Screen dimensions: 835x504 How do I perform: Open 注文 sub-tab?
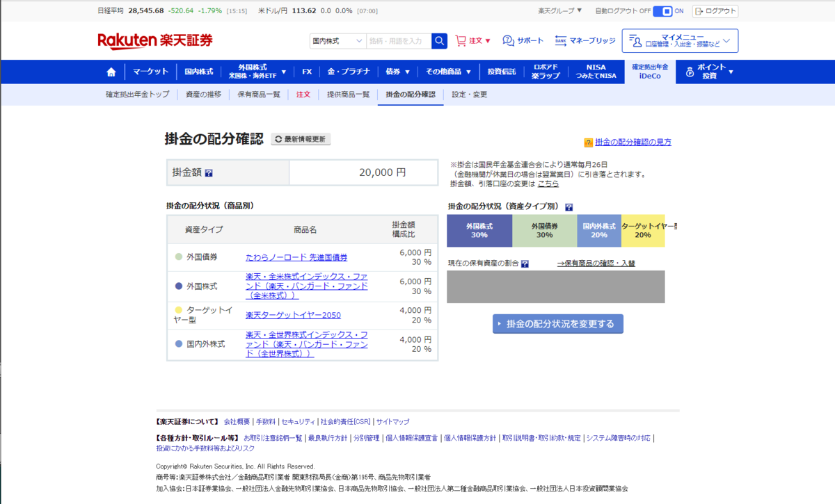pos(303,94)
